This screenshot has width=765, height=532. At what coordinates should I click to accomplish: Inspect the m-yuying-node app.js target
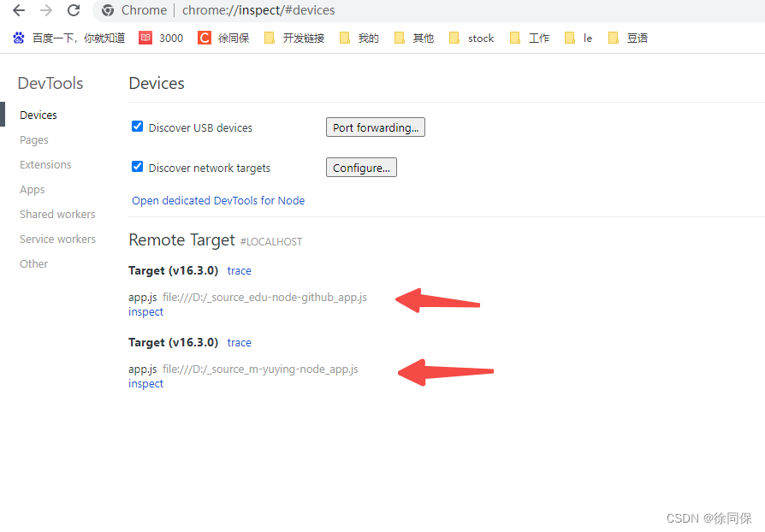tap(145, 384)
